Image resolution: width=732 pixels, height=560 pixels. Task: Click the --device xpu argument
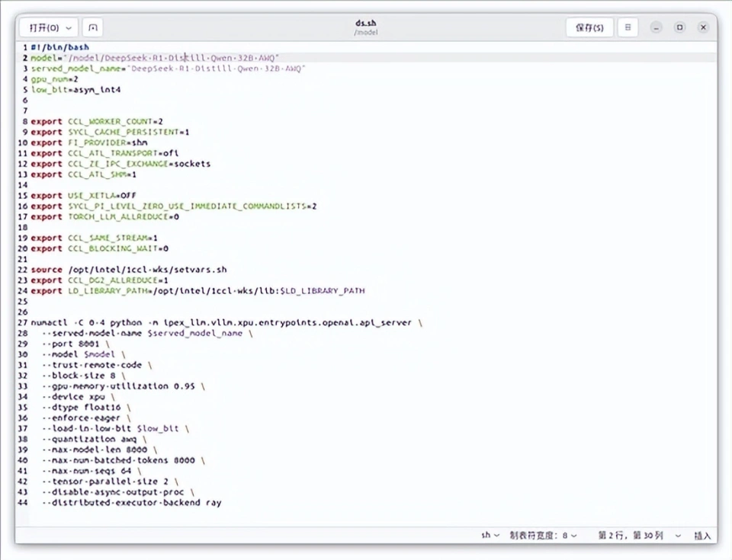(79, 397)
